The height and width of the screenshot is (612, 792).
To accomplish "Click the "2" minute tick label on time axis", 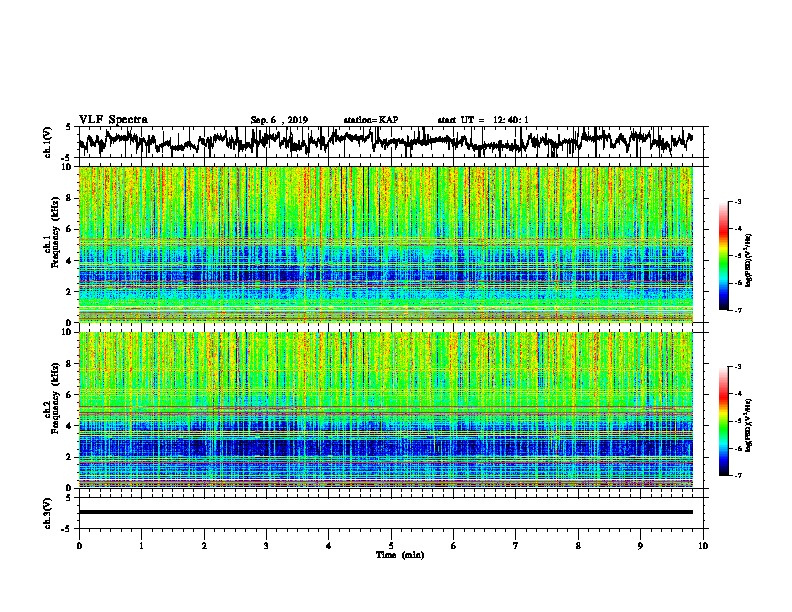I will coord(204,545).
